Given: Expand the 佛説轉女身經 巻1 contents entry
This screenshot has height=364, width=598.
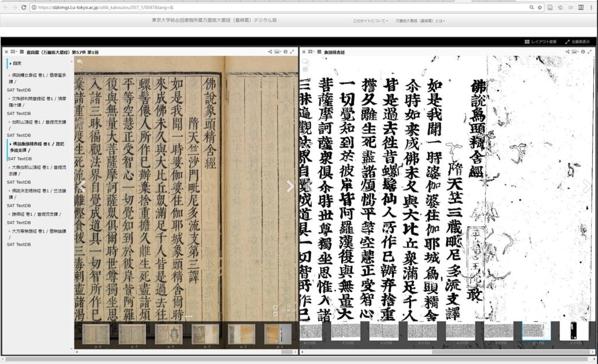Looking at the screenshot, I should coord(37,78).
